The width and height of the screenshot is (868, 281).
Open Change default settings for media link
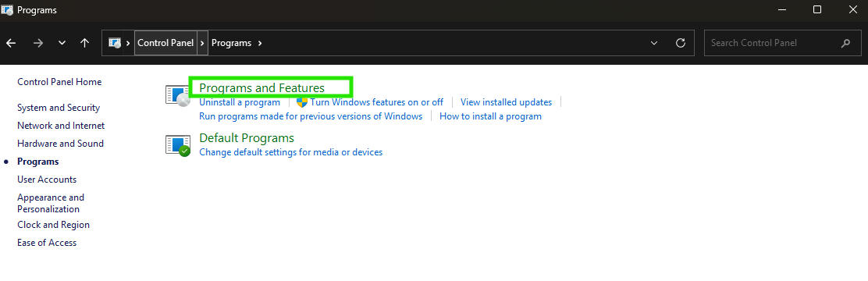click(290, 152)
